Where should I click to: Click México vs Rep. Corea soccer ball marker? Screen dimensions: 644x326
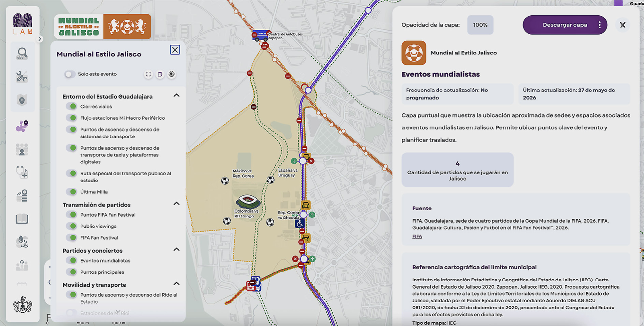point(225,181)
